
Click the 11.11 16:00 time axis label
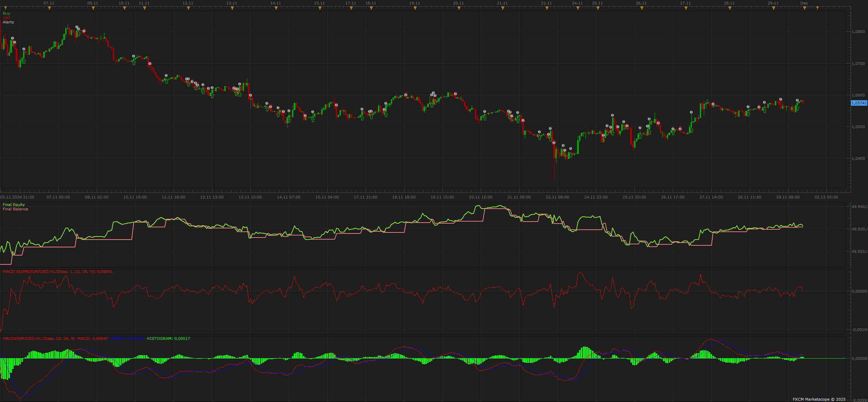pyautogui.click(x=174, y=197)
